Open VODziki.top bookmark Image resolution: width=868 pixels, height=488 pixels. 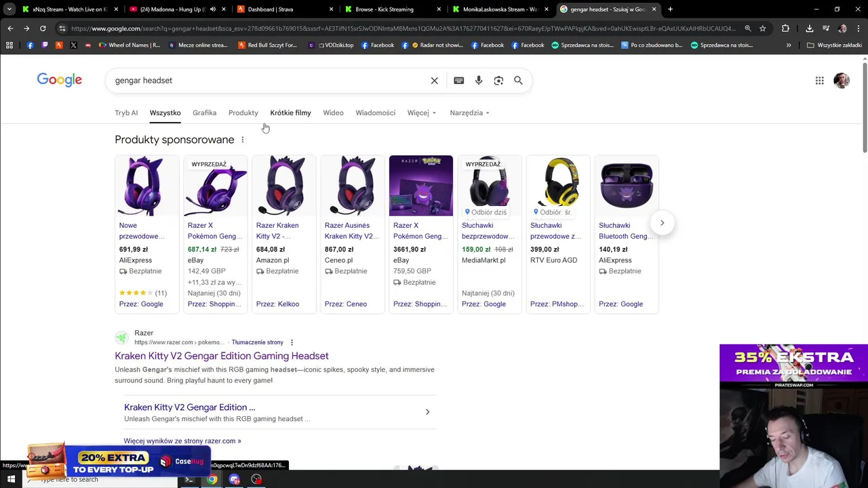coord(330,45)
